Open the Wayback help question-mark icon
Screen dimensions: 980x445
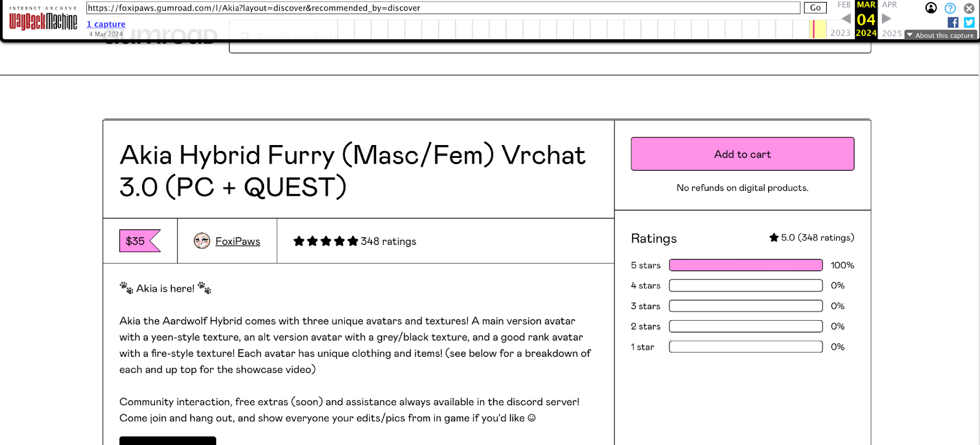[950, 8]
